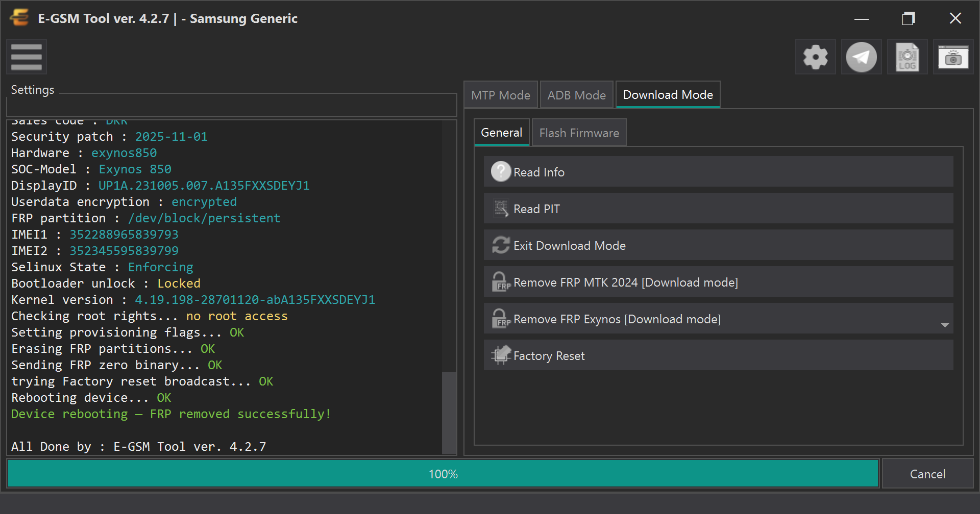Screen dimensions: 980x514
Task: Cancel the current operation
Action: pyautogui.click(x=927, y=474)
